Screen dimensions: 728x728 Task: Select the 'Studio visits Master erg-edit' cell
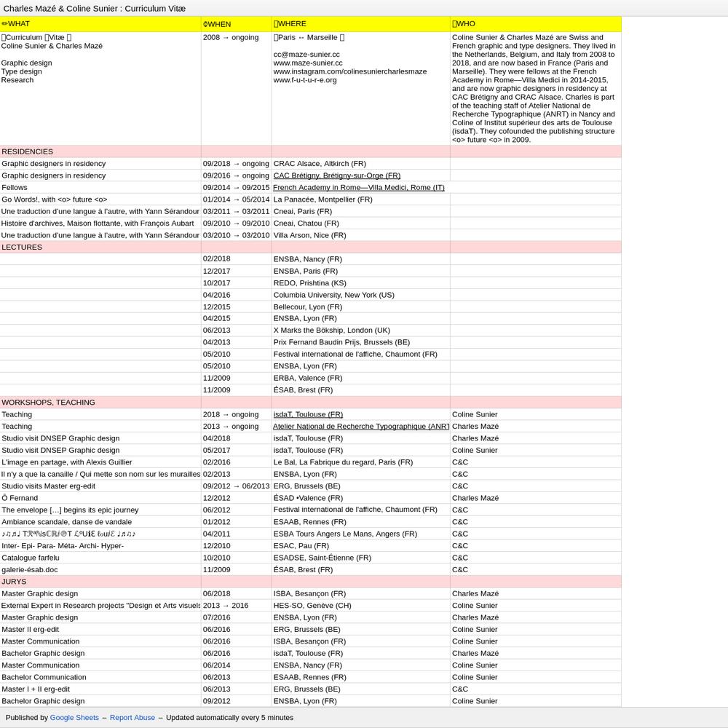tap(100, 486)
